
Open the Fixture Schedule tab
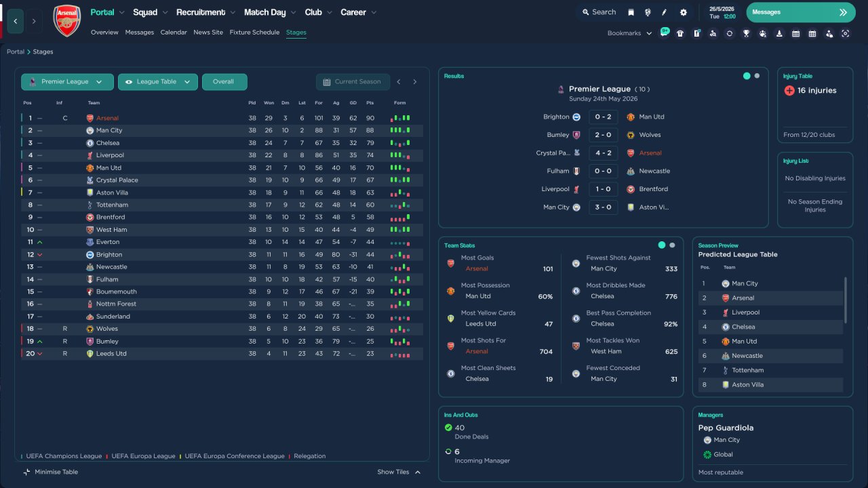pyautogui.click(x=254, y=33)
